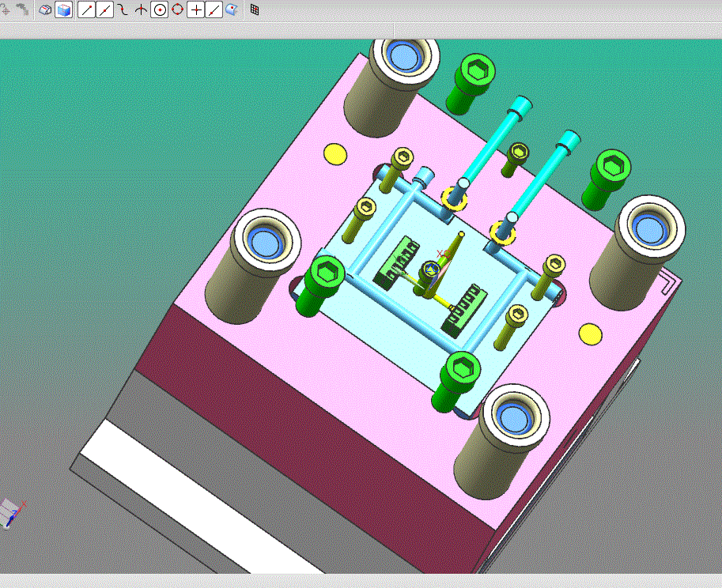Toggle the Point on Curve snap icon

pyautogui.click(x=214, y=9)
